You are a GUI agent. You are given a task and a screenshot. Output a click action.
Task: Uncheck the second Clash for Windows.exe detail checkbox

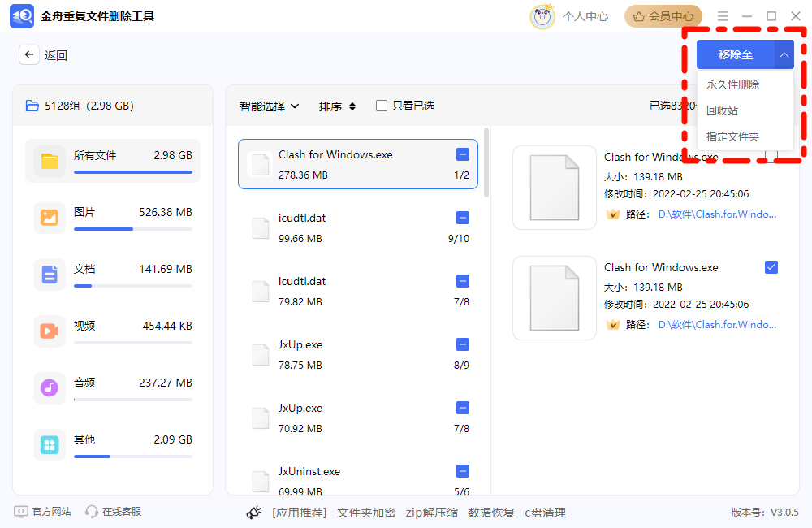tap(771, 267)
